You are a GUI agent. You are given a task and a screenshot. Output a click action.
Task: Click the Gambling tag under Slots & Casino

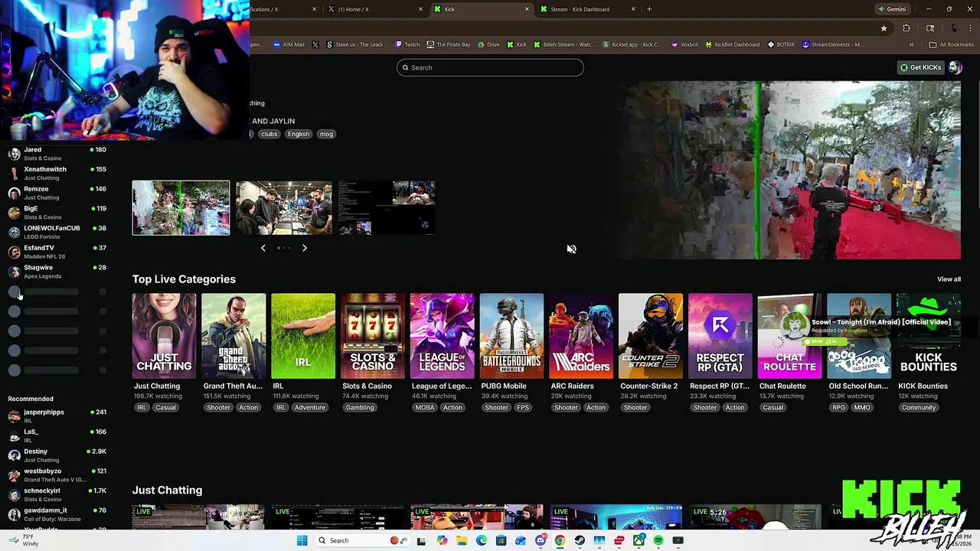(360, 408)
